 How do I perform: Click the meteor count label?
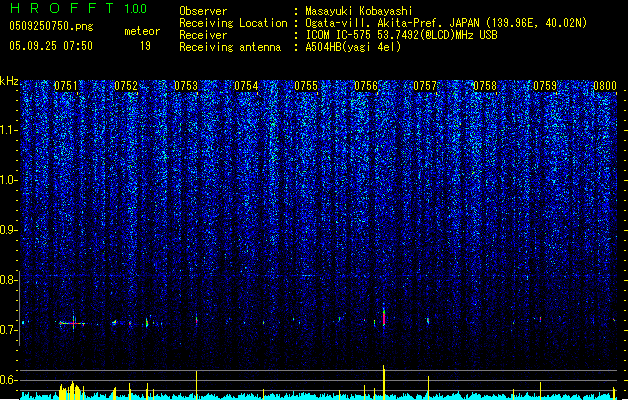(142, 31)
